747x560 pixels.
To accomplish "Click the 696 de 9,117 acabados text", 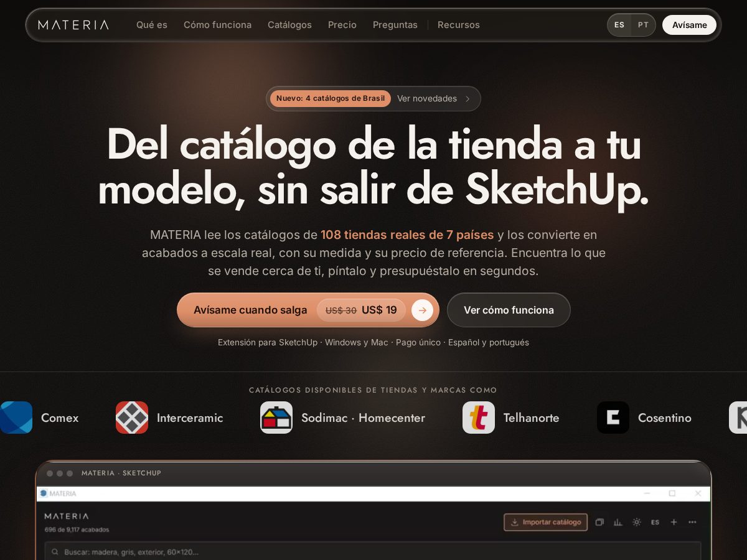I will coord(77,530).
